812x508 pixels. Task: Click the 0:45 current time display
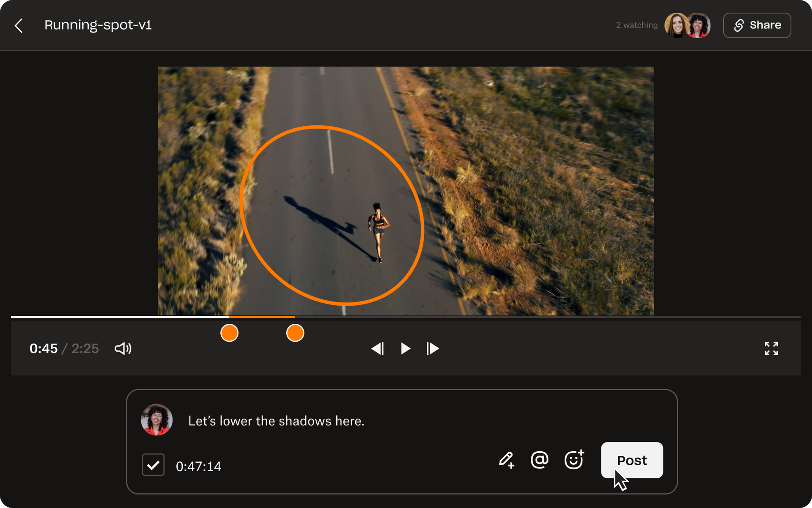click(x=44, y=348)
